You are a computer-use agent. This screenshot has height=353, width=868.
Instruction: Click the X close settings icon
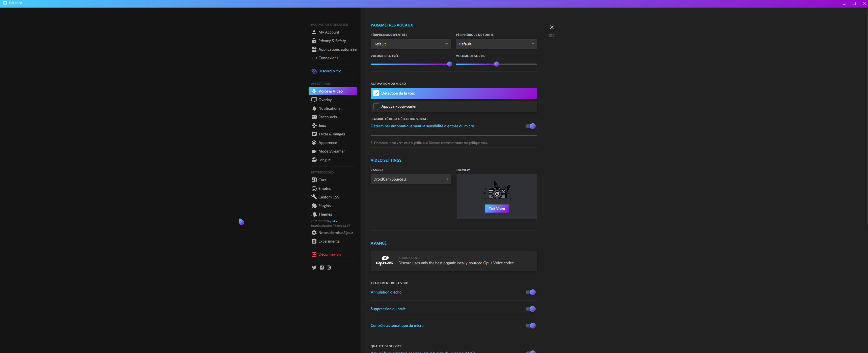coord(552,27)
